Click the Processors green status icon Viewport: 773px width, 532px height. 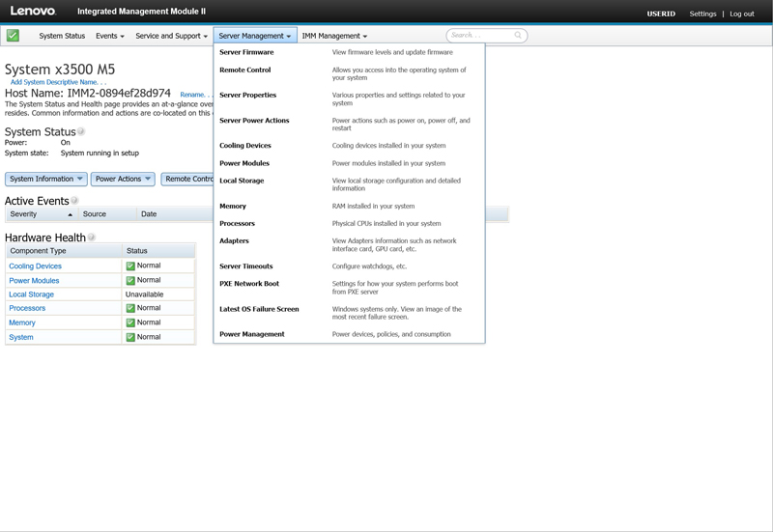[x=130, y=308]
